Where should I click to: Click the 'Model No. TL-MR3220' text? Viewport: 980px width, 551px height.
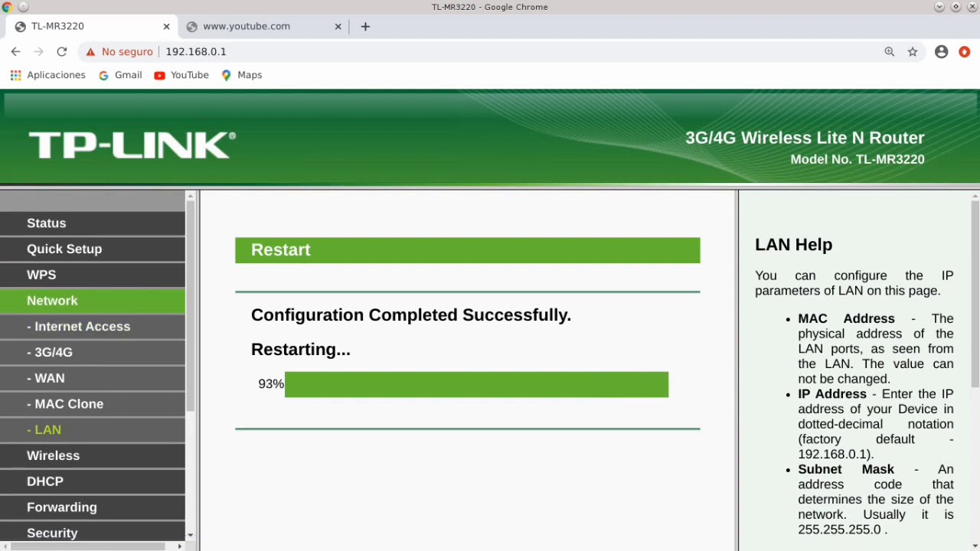pos(857,159)
